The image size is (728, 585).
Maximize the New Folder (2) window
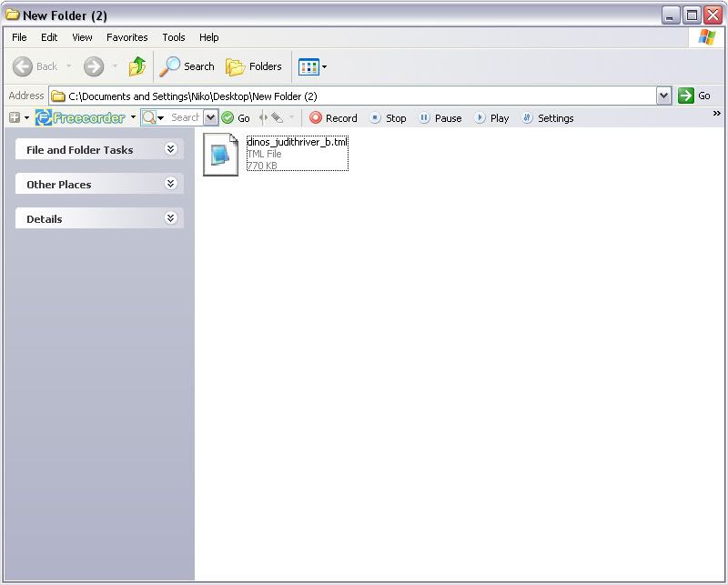(x=692, y=15)
